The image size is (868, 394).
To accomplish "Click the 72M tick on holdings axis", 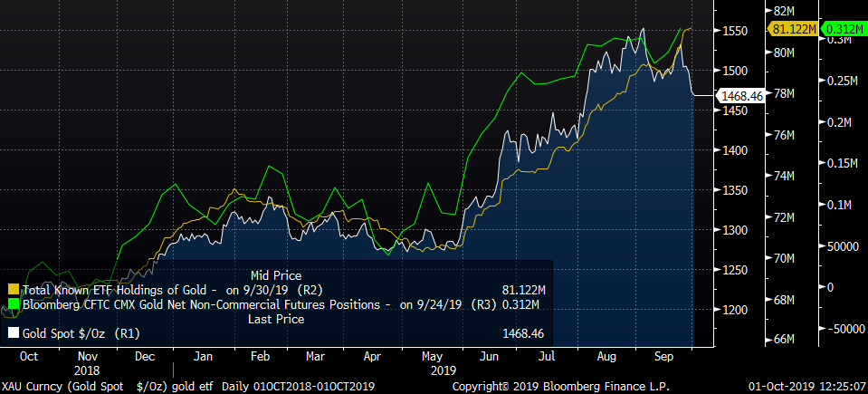I will click(785, 217).
